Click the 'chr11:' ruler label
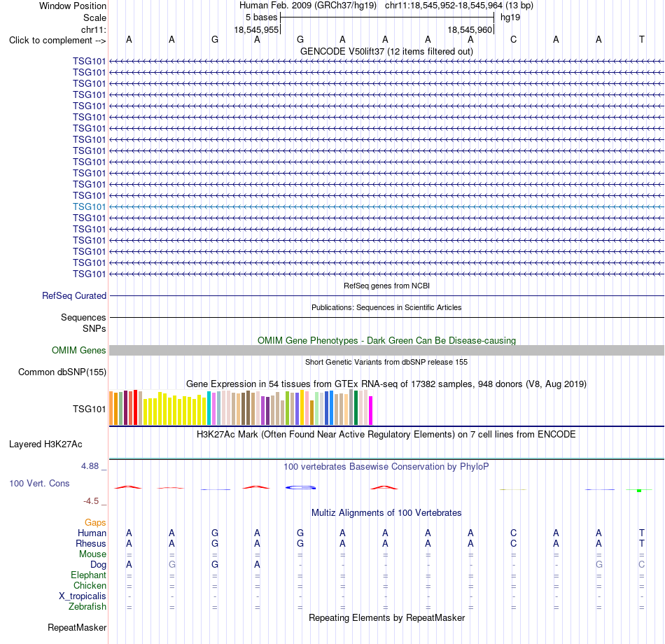Image resolution: width=665 pixels, height=644 pixels. (x=93, y=29)
